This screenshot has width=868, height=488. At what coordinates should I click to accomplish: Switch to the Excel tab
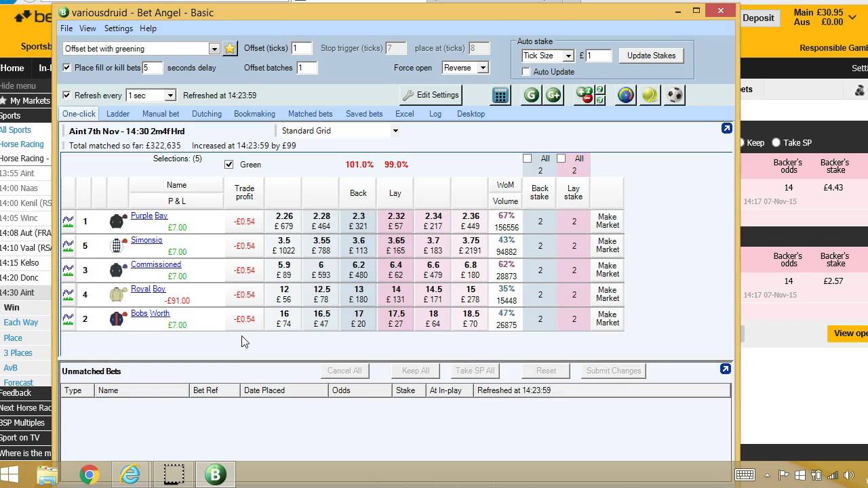point(405,114)
